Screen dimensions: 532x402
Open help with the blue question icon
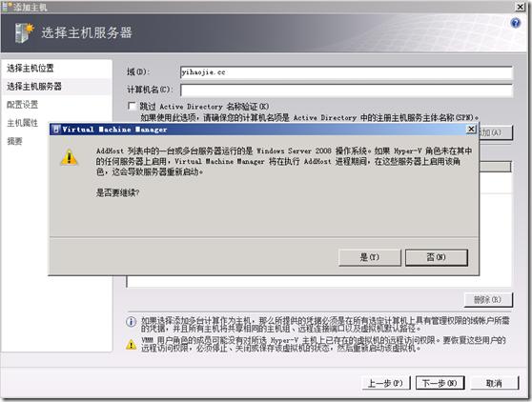[x=516, y=23]
